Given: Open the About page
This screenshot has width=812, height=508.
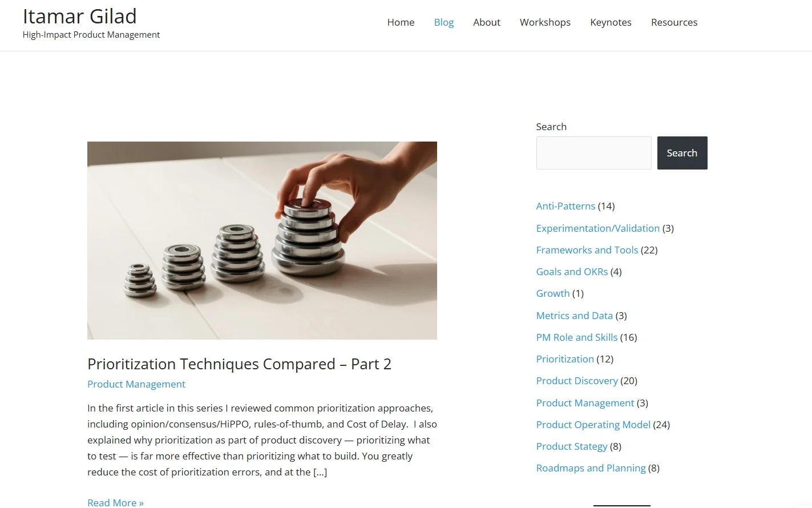Looking at the screenshot, I should coord(486,22).
